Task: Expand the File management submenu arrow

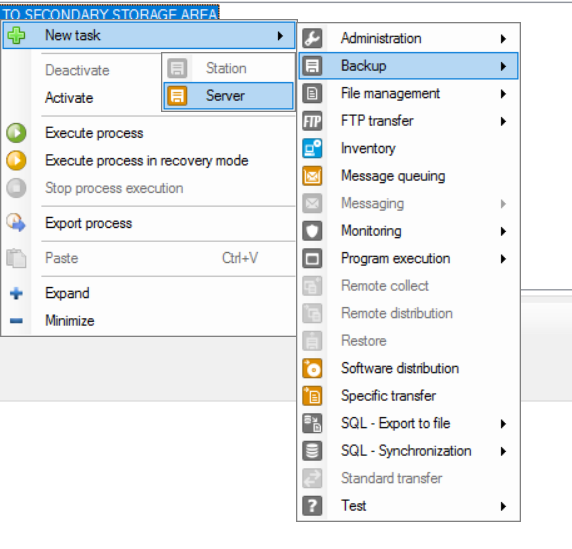Action: [503, 94]
